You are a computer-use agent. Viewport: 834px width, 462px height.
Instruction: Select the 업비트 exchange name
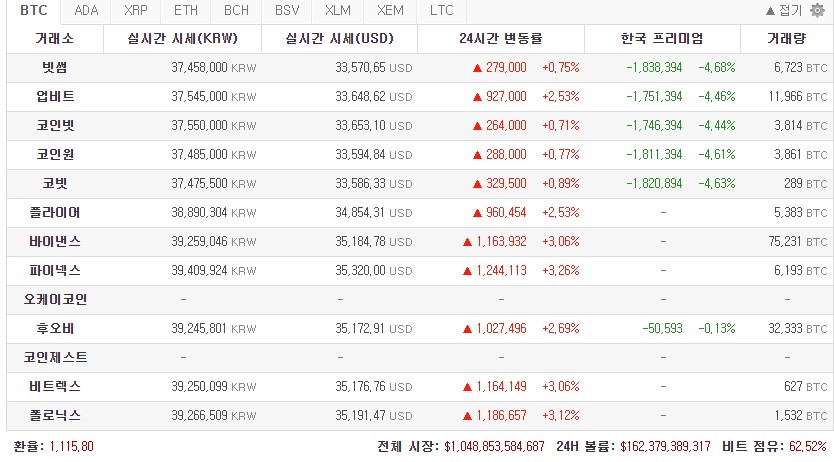tap(55, 96)
